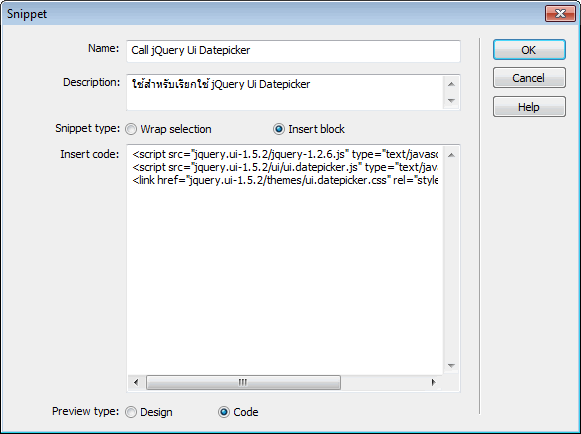
Task: Click the Cancel button
Action: click(x=529, y=78)
